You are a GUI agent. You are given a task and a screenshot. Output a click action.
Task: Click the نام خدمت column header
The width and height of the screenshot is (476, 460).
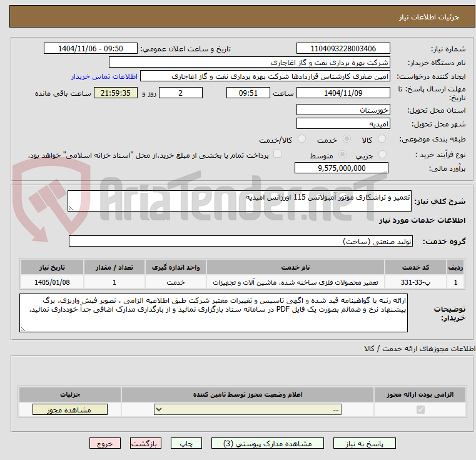click(x=295, y=267)
